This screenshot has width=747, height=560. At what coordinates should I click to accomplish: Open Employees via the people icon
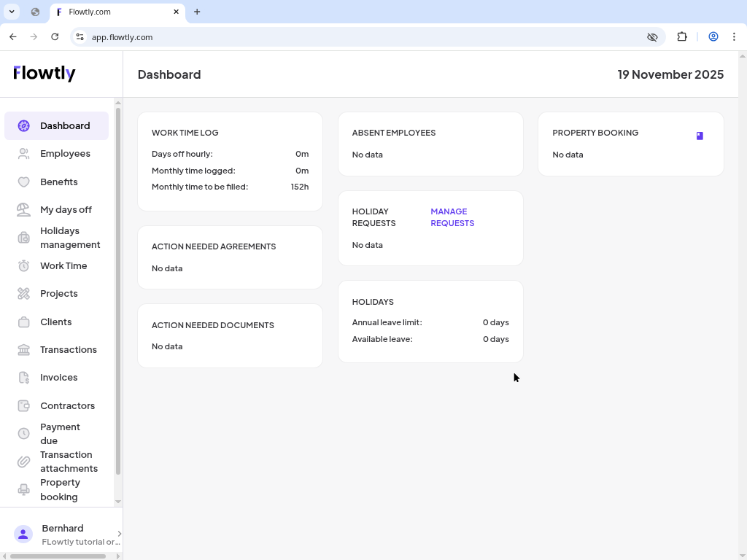[x=23, y=153]
